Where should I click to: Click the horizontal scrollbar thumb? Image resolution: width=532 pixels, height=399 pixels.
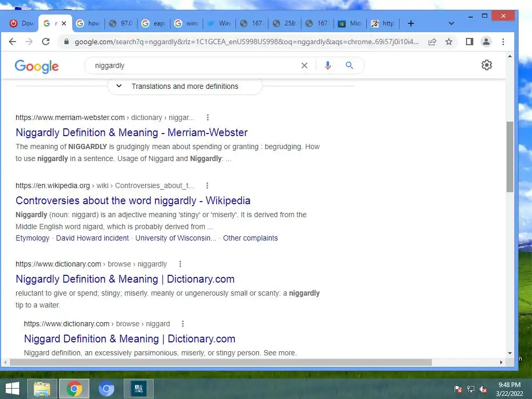(220, 362)
